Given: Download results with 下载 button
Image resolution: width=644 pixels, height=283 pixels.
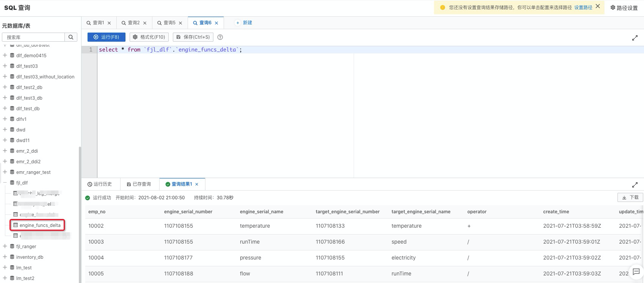Looking at the screenshot, I should tap(630, 197).
